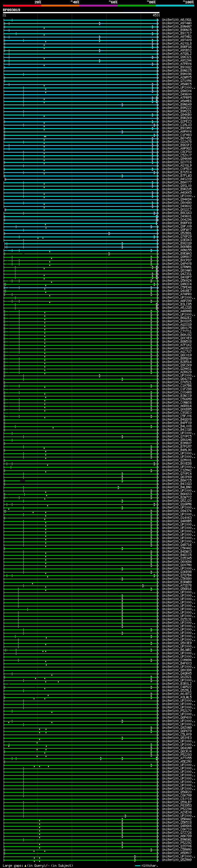The height and width of the screenshot is (868, 197).
Task: Select the UniRef100_Q8X175 label
Action: (177, 328)
